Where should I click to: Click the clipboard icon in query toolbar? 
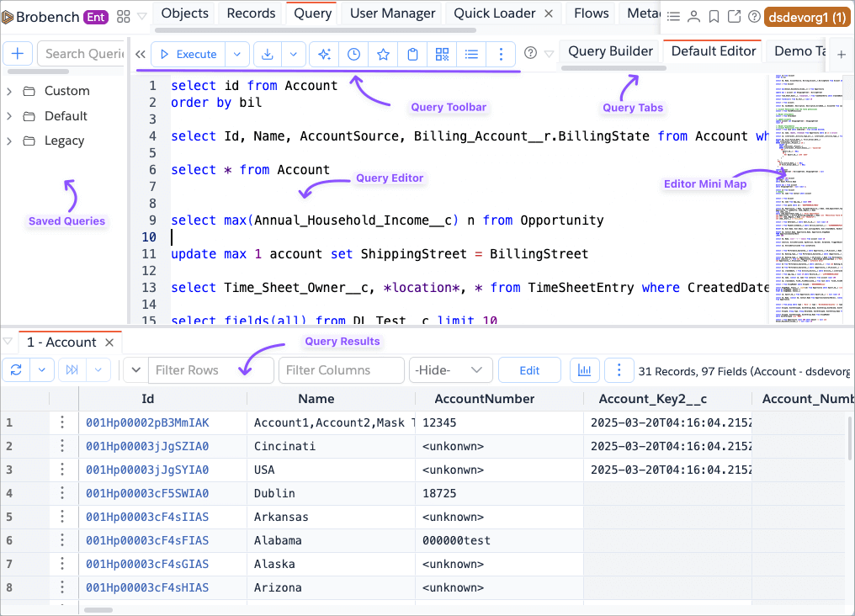[412, 54]
